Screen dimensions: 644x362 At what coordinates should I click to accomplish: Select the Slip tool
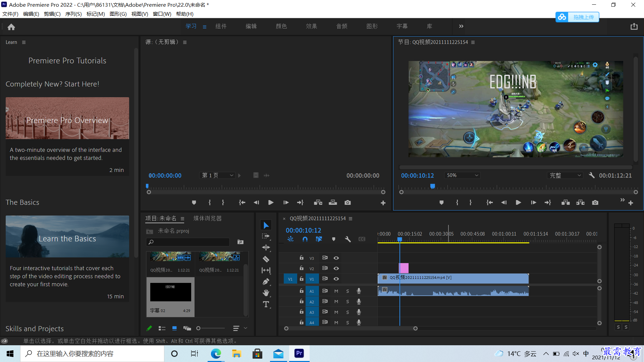266,270
